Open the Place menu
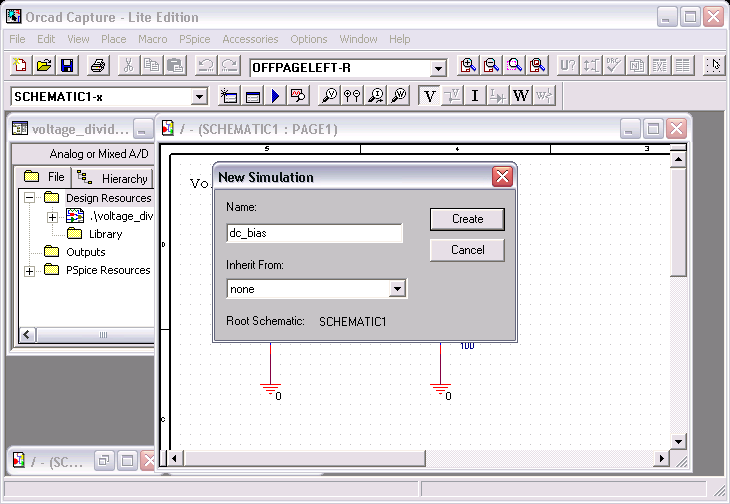 point(114,39)
